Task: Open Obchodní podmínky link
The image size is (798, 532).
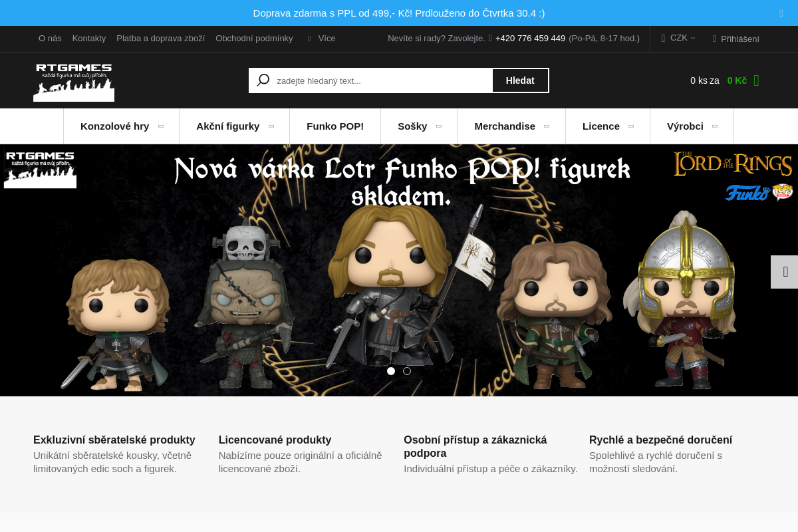Action: pyautogui.click(x=254, y=39)
